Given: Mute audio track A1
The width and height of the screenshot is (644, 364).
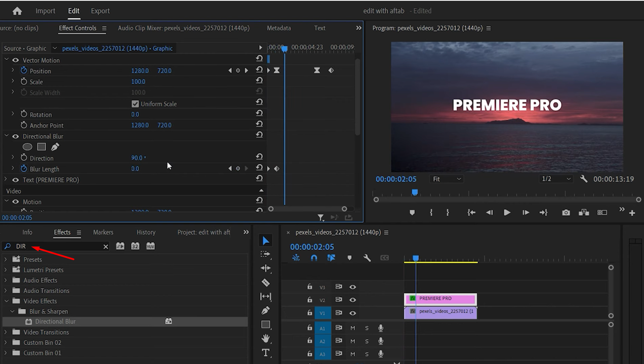Looking at the screenshot, I should click(x=353, y=328).
